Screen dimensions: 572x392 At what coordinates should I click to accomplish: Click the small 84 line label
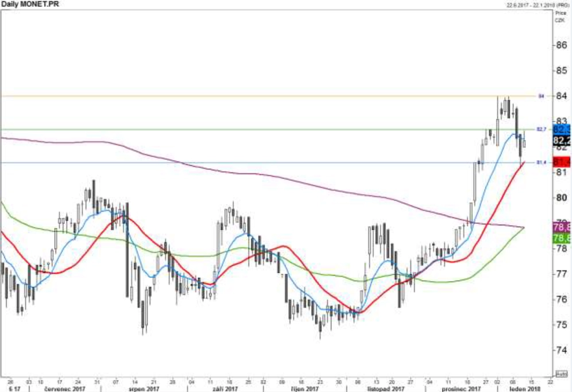coord(542,96)
